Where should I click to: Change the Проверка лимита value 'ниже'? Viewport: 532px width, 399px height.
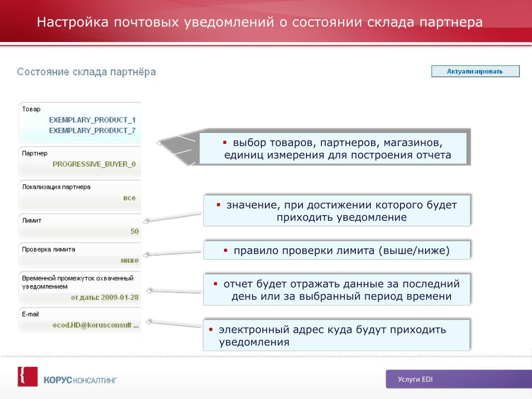(129, 260)
